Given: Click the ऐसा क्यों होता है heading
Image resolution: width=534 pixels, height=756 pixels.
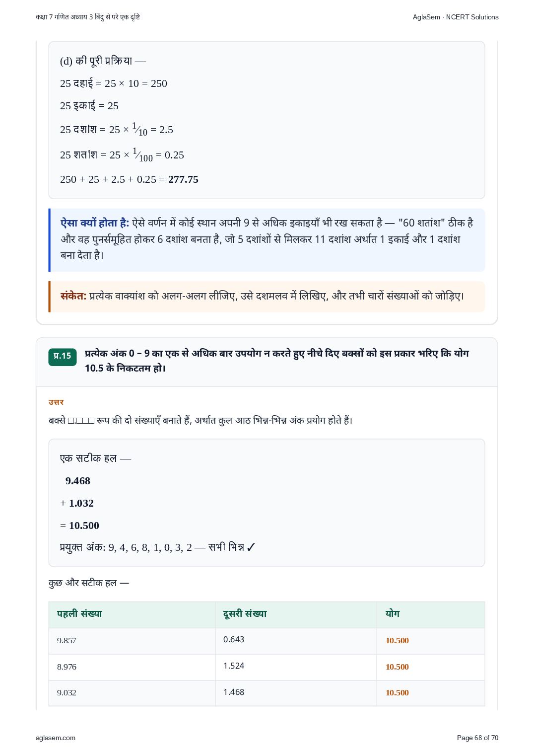Looking at the screenshot, I should 94,223.
